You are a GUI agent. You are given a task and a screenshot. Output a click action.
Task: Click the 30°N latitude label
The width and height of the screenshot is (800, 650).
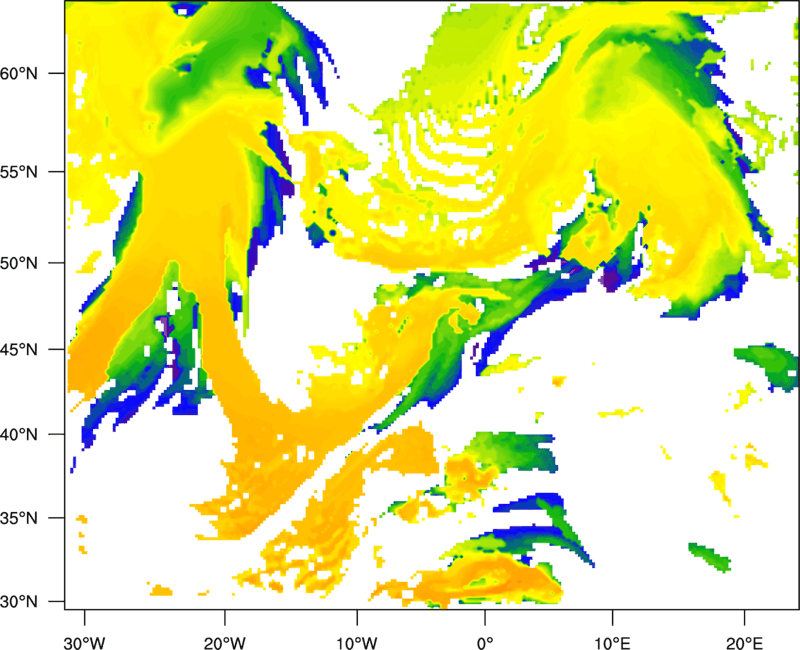(19, 602)
